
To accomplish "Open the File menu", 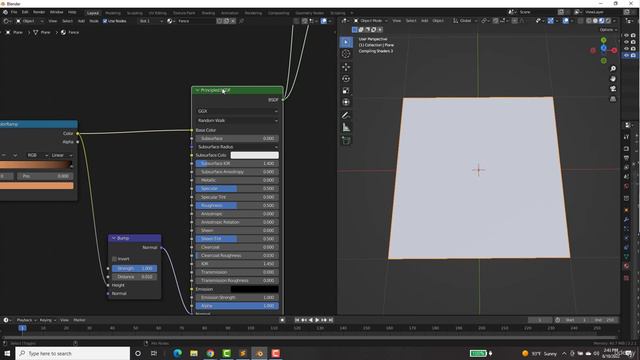I will (x=14, y=12).
